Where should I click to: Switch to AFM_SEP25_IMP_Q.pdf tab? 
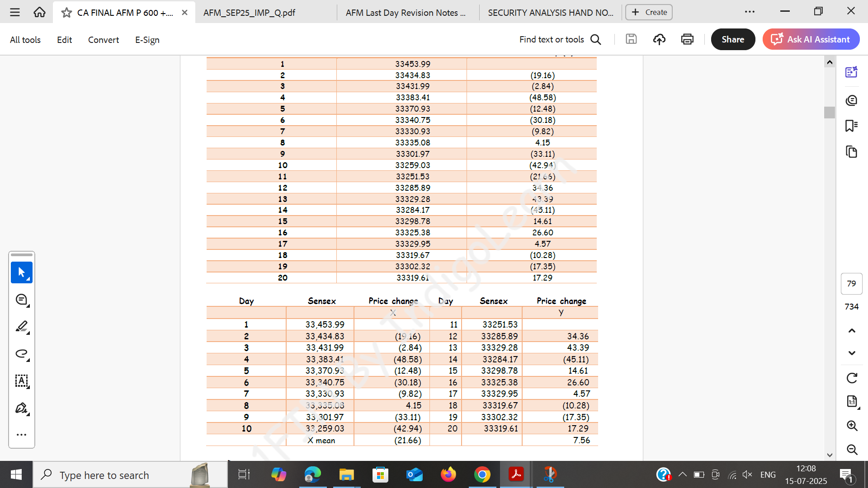(249, 13)
